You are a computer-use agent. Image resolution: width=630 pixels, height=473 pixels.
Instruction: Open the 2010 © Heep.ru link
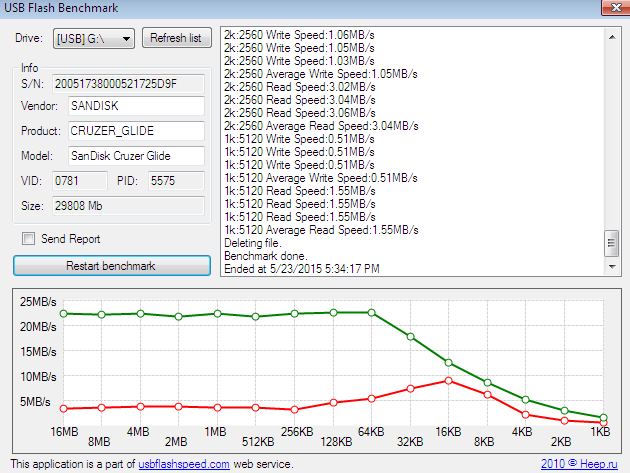pos(579,464)
